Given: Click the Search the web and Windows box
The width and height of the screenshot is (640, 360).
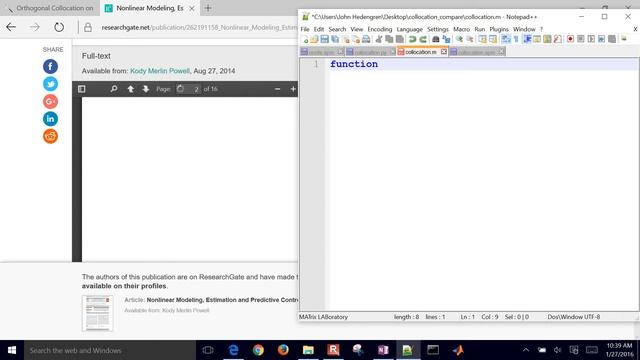Looking at the screenshot, I should (110, 350).
